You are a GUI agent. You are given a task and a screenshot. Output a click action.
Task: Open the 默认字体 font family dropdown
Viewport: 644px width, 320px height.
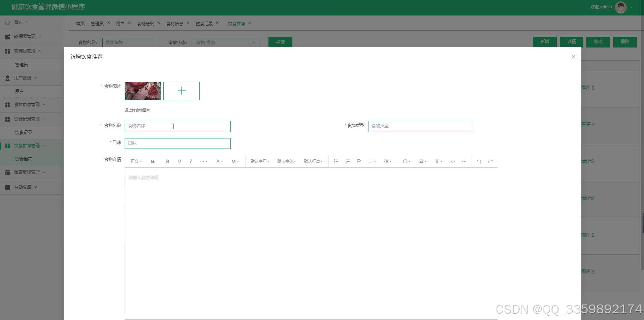tap(286, 161)
